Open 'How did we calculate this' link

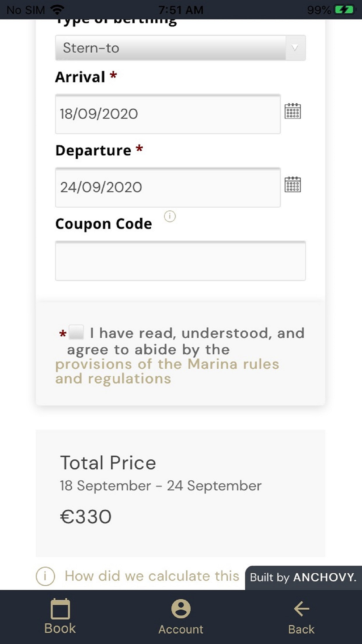152,576
